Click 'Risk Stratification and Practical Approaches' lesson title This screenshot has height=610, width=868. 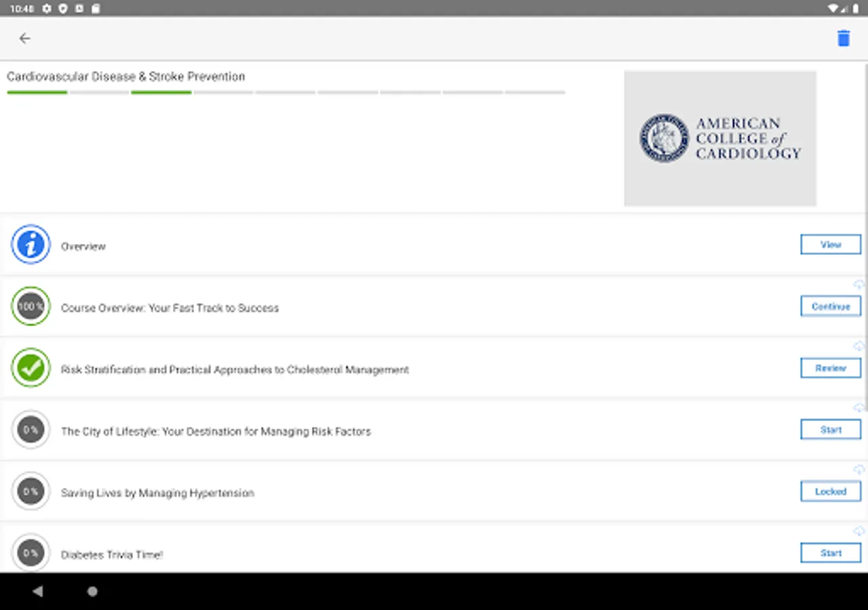point(235,369)
